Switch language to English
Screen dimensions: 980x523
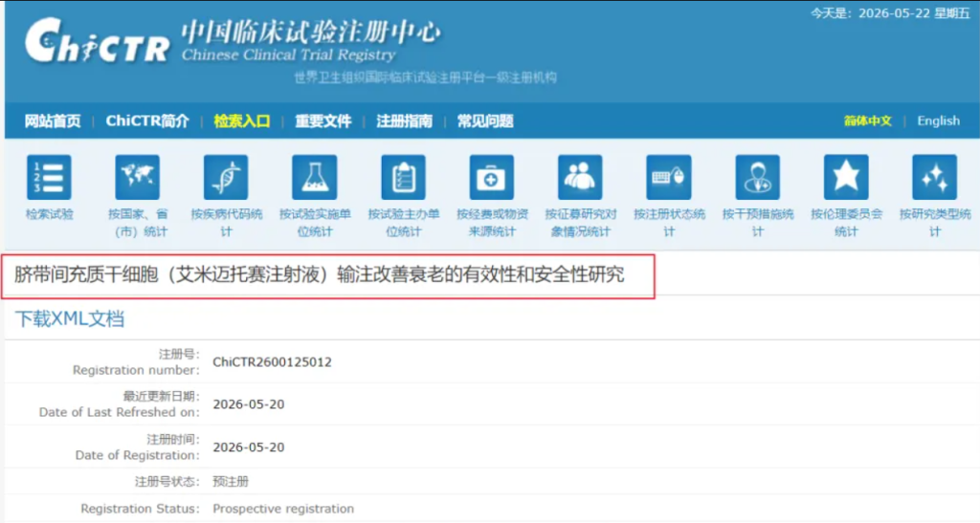(x=938, y=121)
